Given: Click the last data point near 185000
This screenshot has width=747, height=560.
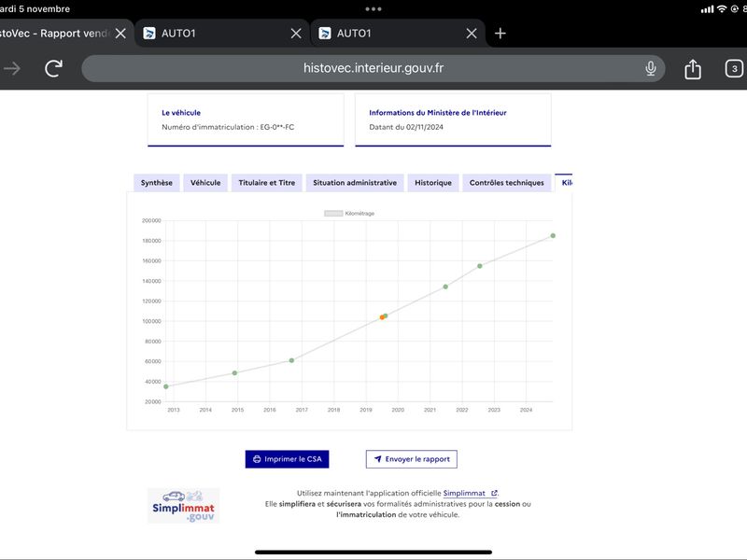Looking at the screenshot, I should [x=553, y=236].
